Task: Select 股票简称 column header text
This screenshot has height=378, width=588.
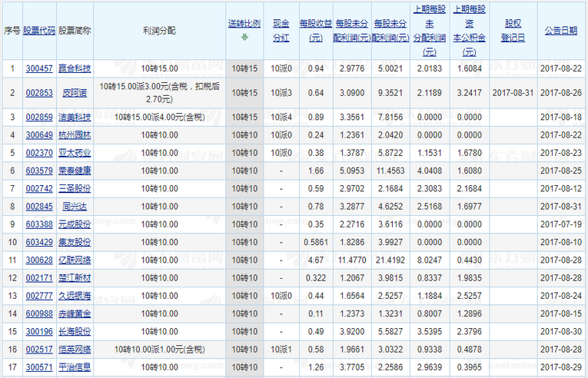Action: [x=75, y=31]
